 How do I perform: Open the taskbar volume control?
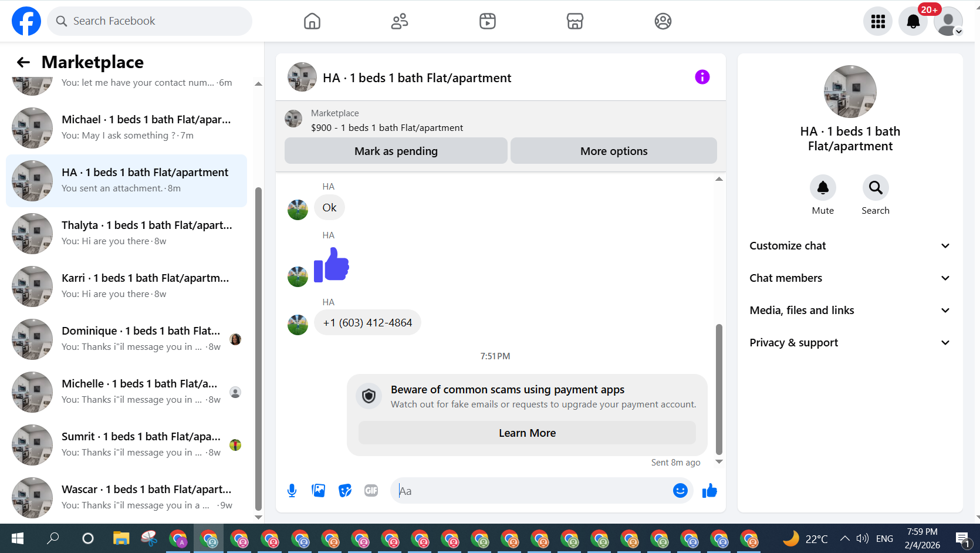point(862,538)
